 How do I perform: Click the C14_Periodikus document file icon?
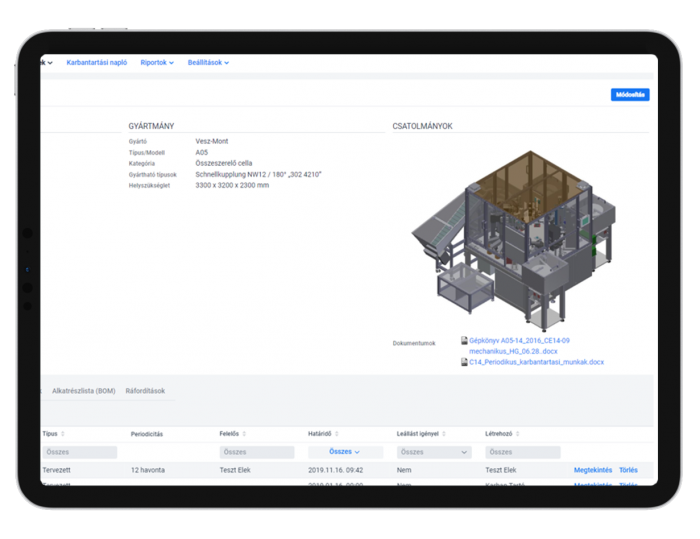[x=464, y=362]
